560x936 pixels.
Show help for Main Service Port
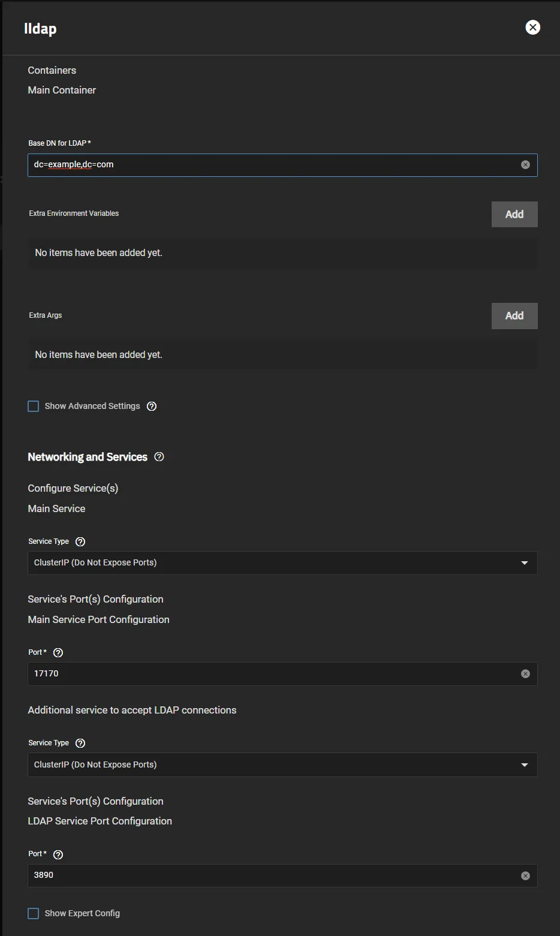pos(58,652)
